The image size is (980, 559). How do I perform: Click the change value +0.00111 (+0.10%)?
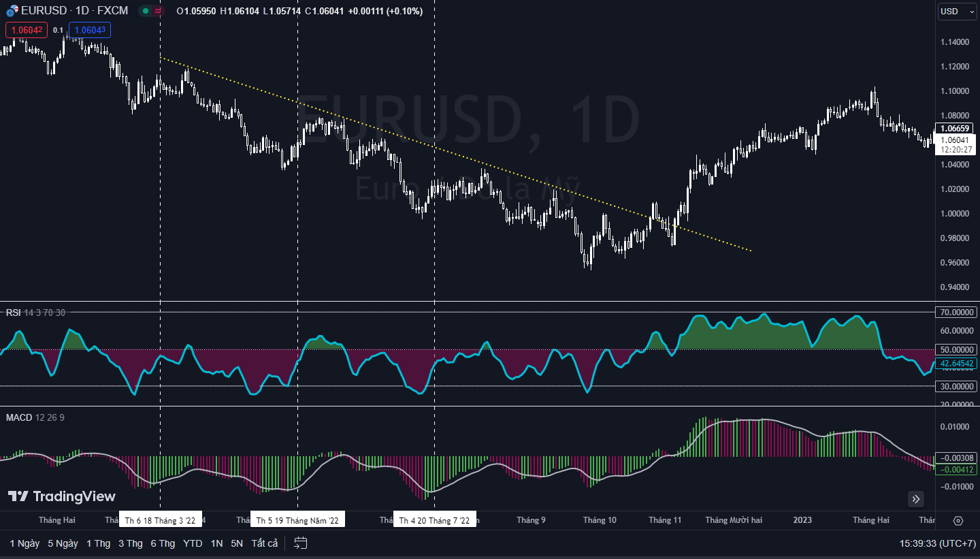pyautogui.click(x=385, y=11)
